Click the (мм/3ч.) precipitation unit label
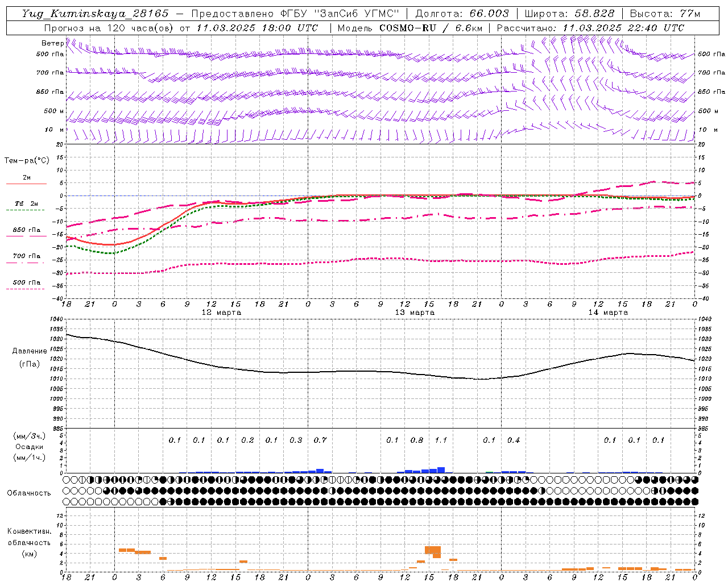The height and width of the screenshot is (582, 728). (30, 436)
